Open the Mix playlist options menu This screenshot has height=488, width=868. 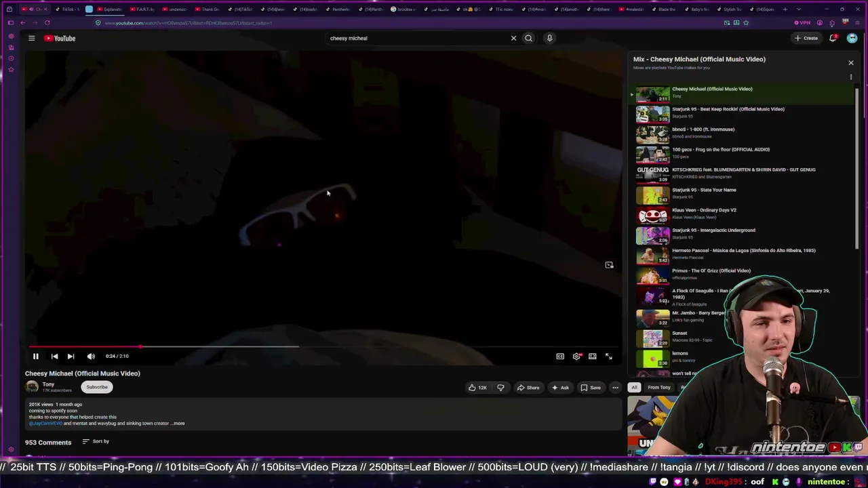(x=851, y=77)
